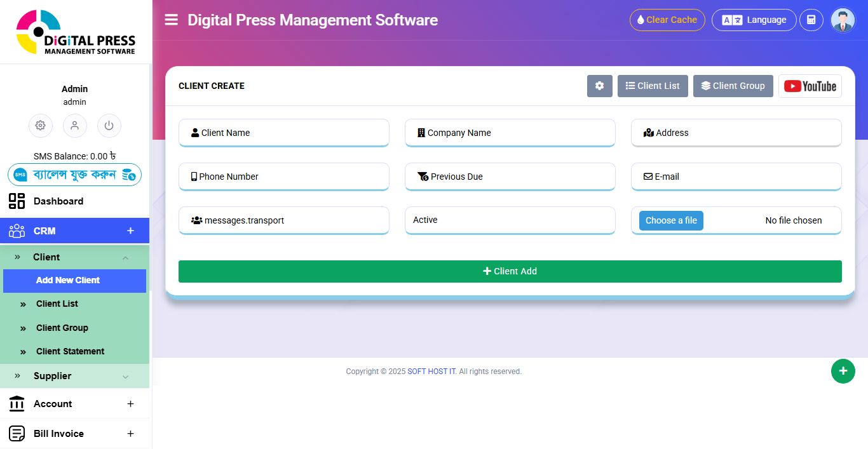Click the hamburger menu icon beside the title
The image size is (868, 449).
pyautogui.click(x=171, y=20)
